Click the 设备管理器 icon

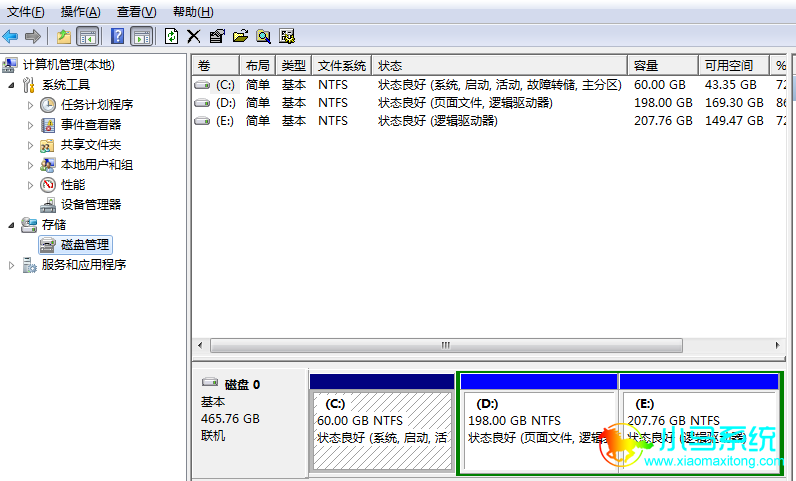48,205
